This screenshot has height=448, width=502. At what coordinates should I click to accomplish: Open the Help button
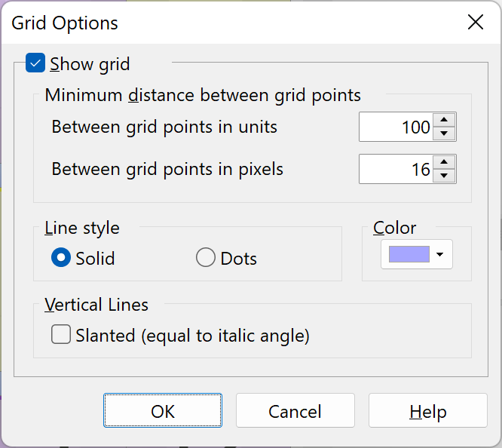427,410
